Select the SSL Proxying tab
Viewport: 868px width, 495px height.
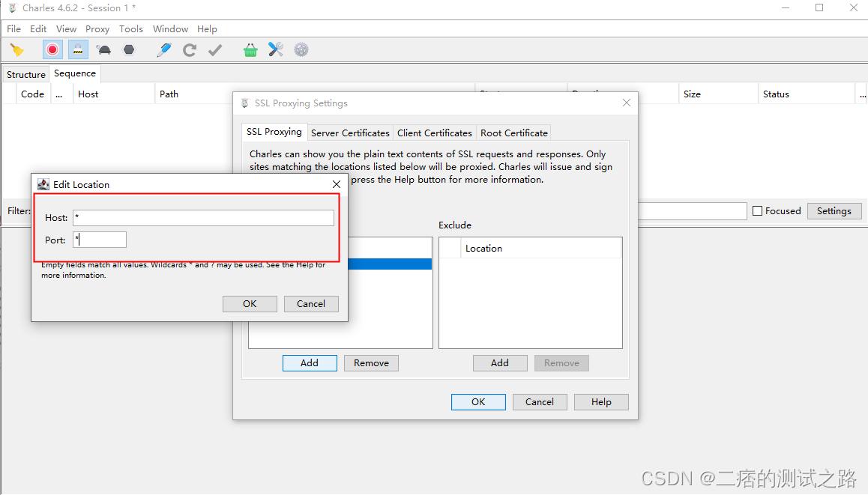pos(274,132)
